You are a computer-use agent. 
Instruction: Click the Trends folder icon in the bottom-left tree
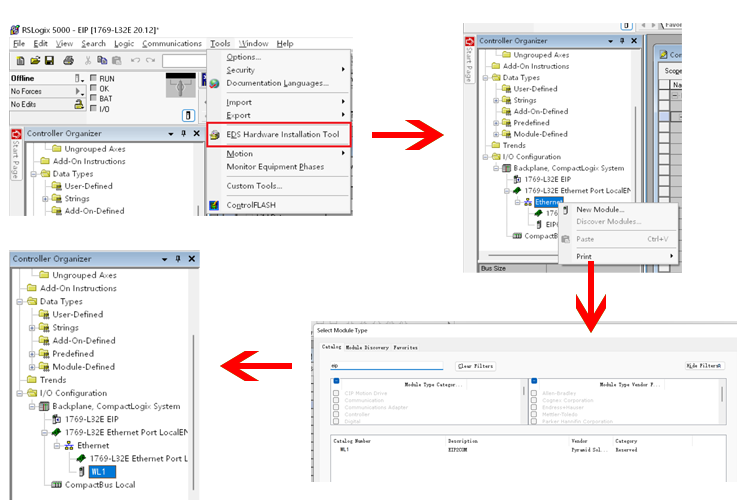tap(32, 379)
